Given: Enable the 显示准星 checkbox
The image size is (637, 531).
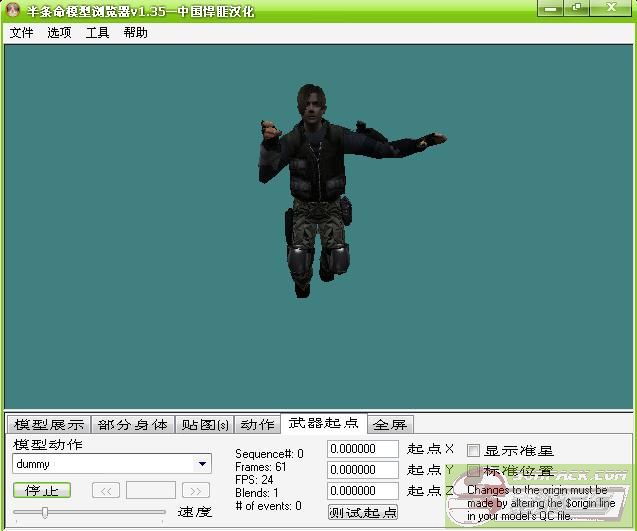Looking at the screenshot, I should [x=473, y=450].
